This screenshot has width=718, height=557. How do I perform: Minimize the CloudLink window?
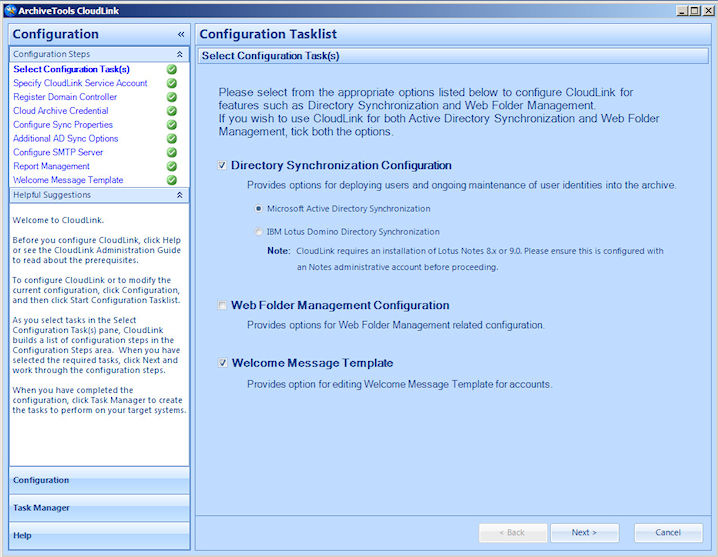[682, 11]
